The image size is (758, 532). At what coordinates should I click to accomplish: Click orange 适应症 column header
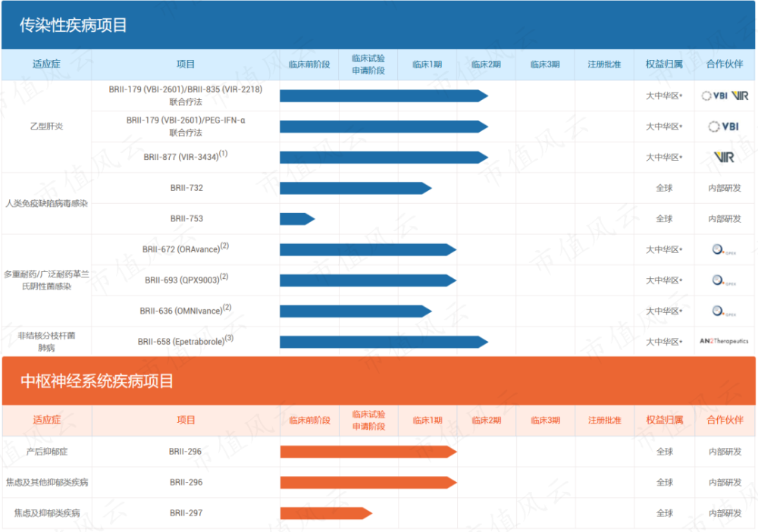(47, 420)
